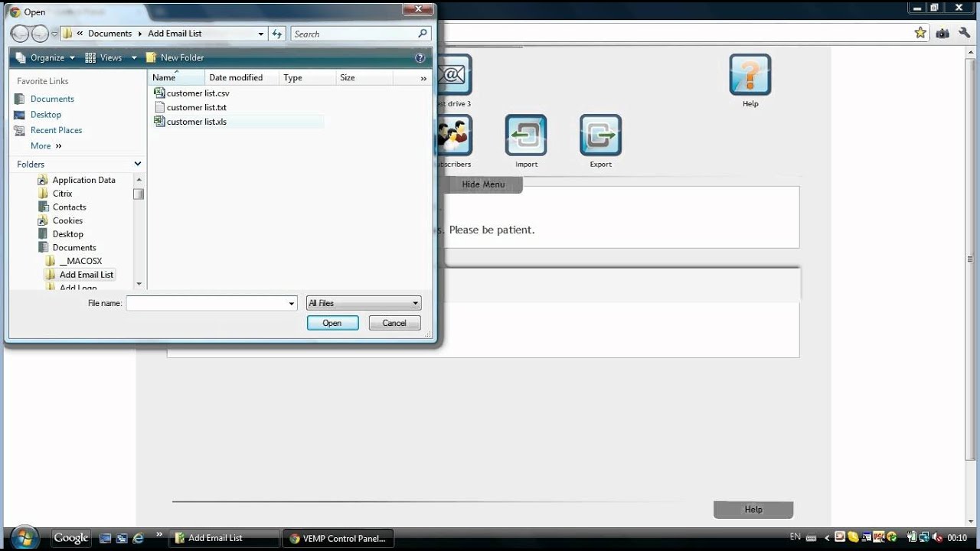The image size is (980, 551).
Task: Click the clock in the system tray
Action: pos(957,538)
